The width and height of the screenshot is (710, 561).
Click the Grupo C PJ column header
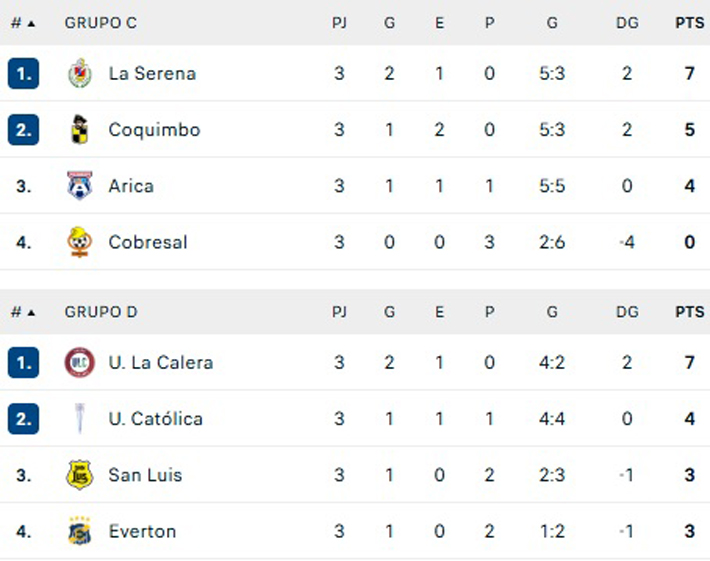click(339, 23)
